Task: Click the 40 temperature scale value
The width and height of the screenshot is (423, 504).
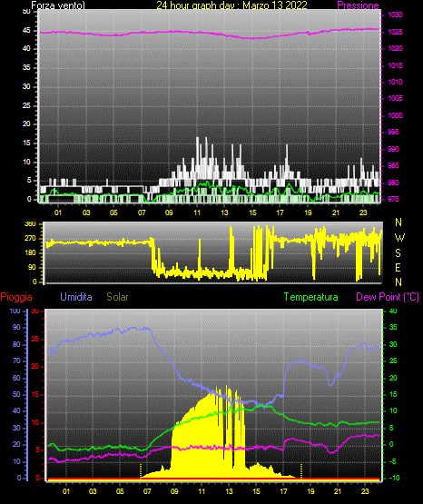Action: tap(393, 311)
